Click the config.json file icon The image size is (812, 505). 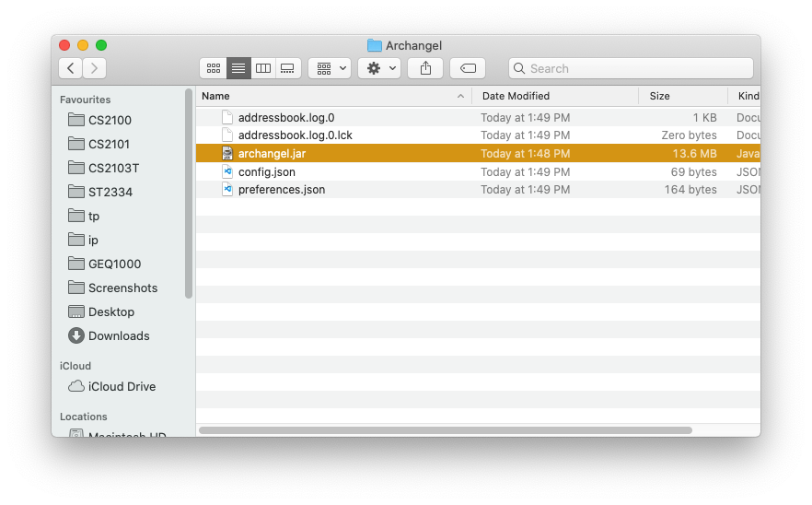(226, 171)
